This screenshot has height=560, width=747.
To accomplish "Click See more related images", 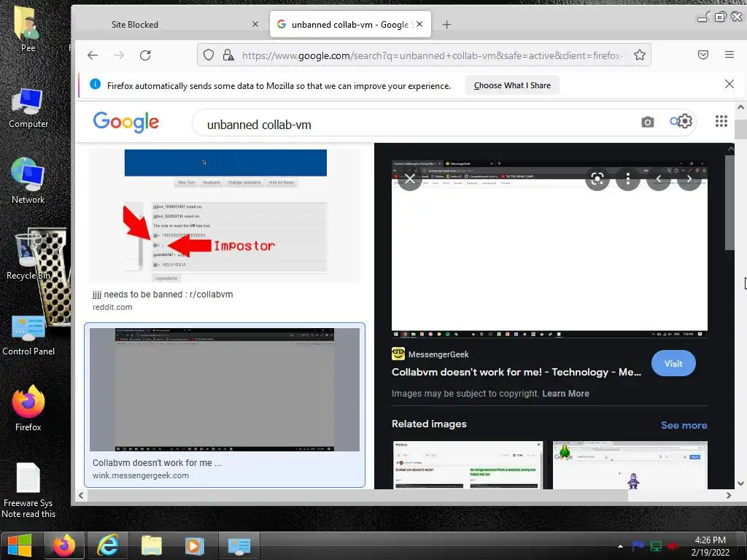I will pyautogui.click(x=684, y=425).
